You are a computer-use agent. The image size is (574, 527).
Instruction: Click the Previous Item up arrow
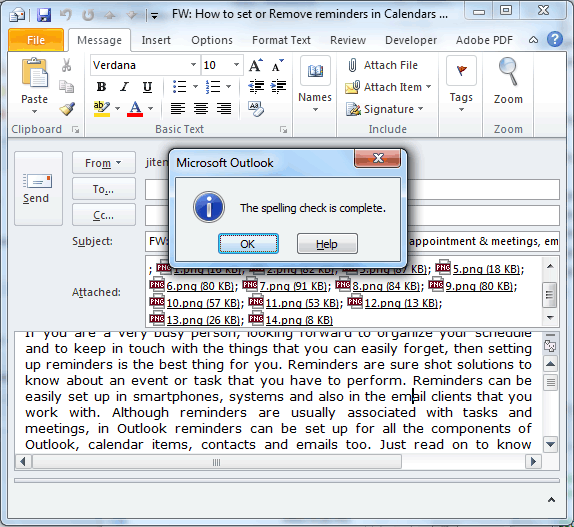pos(110,15)
